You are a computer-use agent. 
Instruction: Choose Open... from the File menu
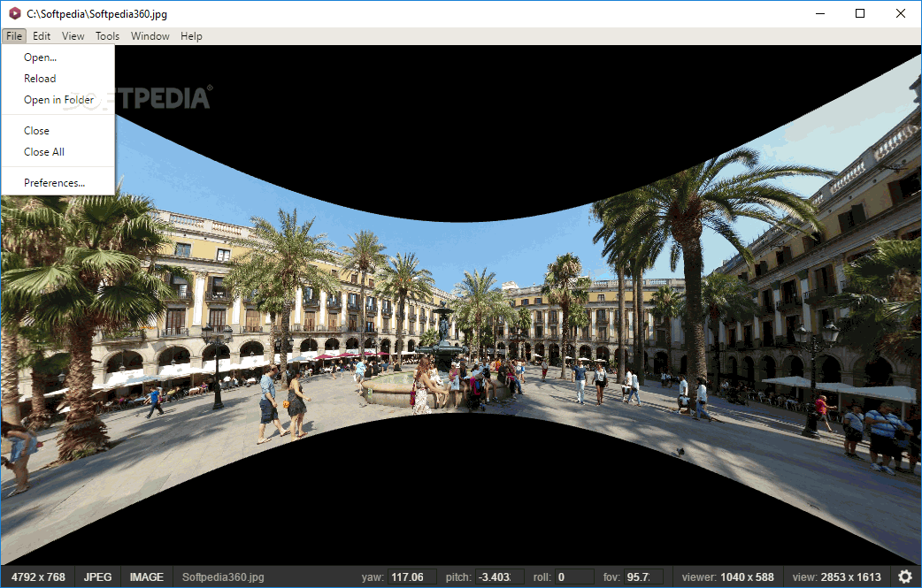58,57
